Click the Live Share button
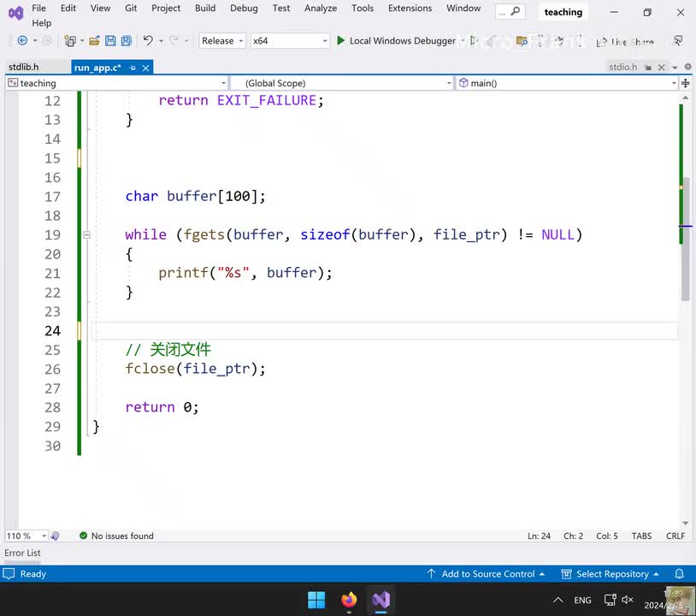The image size is (696, 616). click(625, 42)
